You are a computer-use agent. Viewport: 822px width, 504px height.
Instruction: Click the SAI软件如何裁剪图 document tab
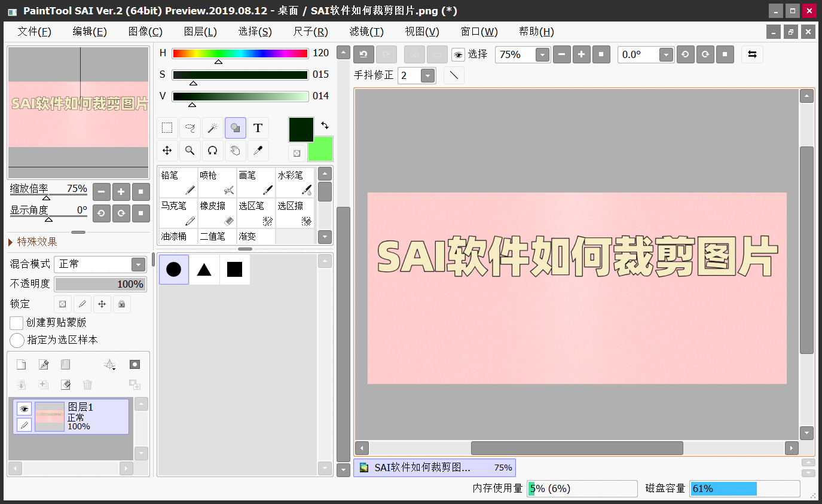435,468
